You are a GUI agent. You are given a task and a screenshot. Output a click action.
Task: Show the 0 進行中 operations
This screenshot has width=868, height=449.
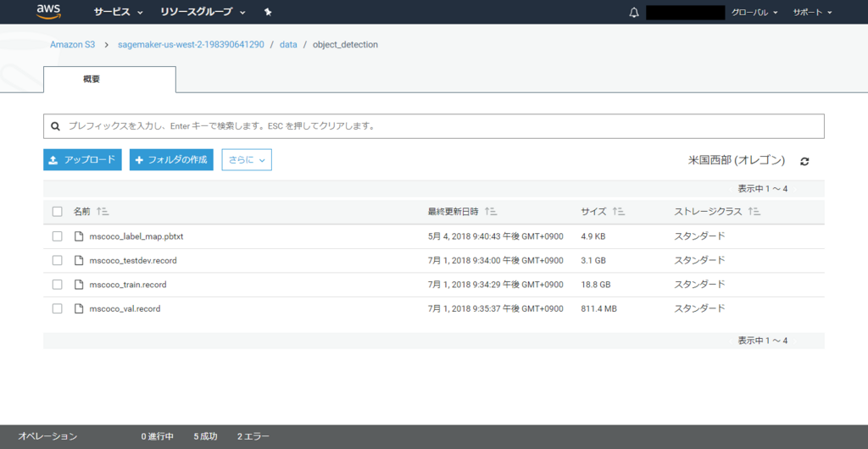point(157,437)
